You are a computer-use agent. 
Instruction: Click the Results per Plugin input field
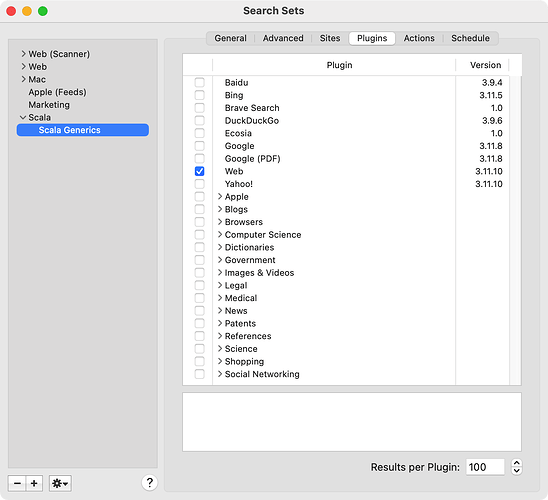(x=485, y=467)
